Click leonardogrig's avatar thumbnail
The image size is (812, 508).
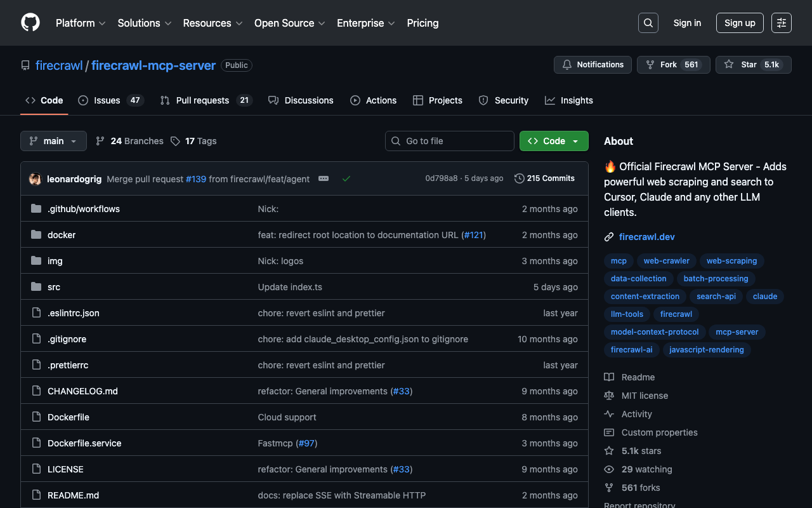[36, 179]
